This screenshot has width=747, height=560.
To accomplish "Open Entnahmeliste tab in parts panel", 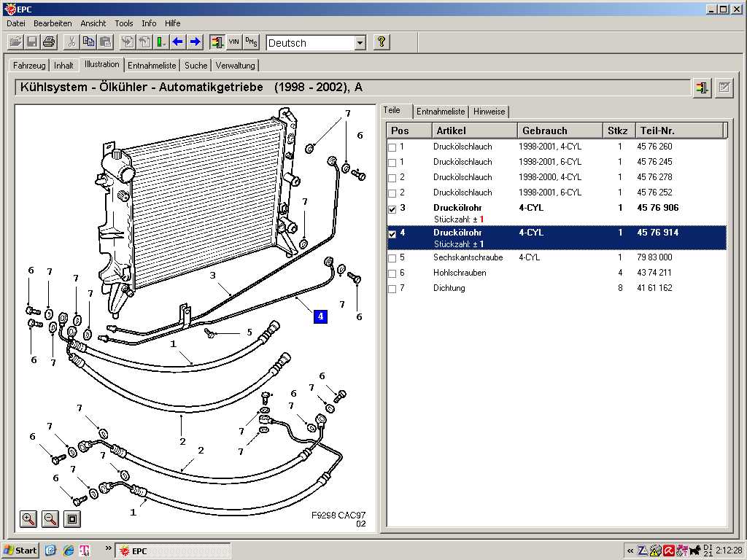I will (x=440, y=112).
